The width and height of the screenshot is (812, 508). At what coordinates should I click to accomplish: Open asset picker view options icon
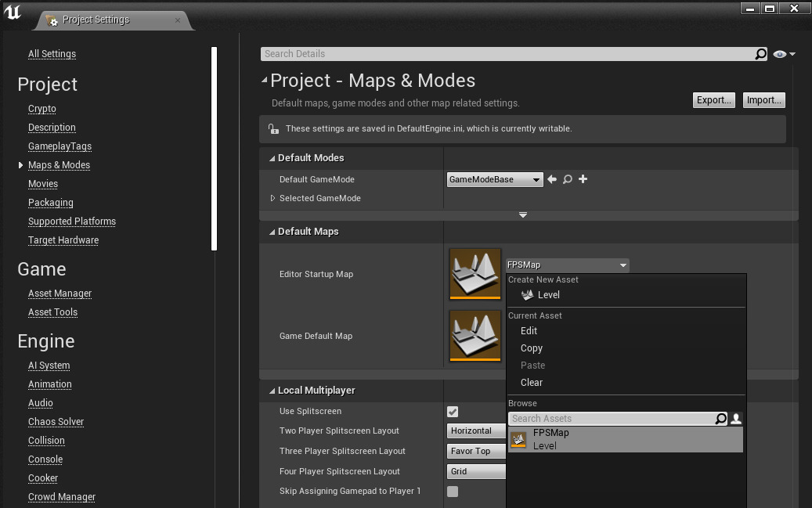point(736,419)
